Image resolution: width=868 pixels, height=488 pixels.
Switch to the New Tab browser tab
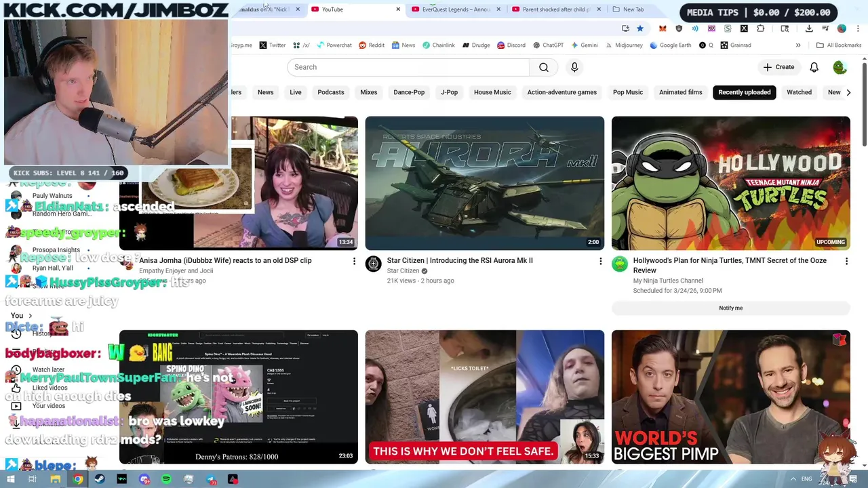(633, 9)
